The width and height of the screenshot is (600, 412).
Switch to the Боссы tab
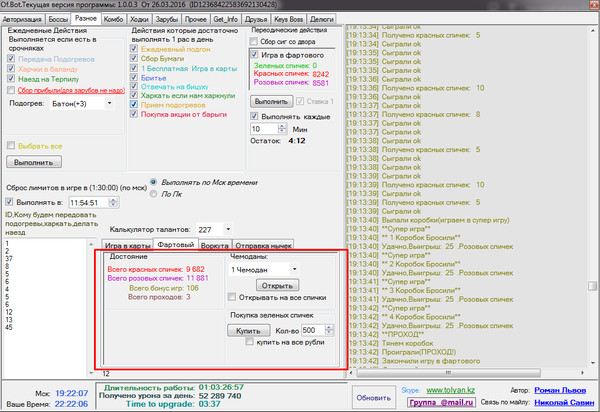tap(58, 19)
